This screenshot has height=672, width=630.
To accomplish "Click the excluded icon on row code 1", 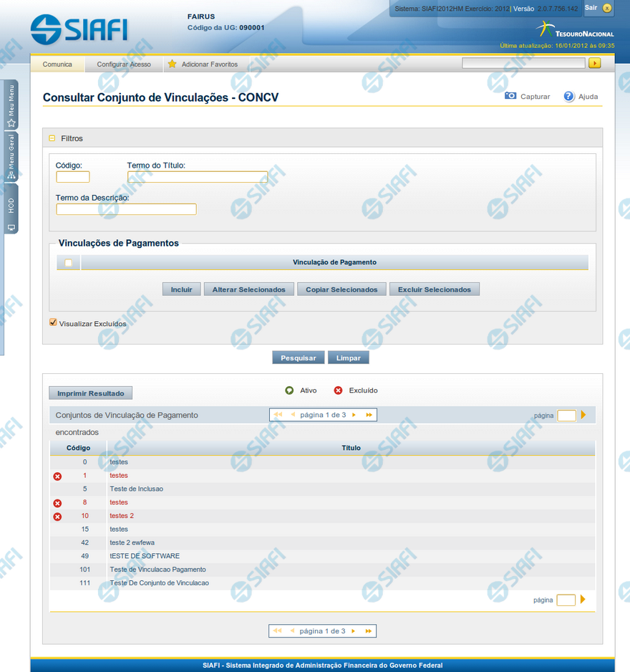I will point(57,476).
